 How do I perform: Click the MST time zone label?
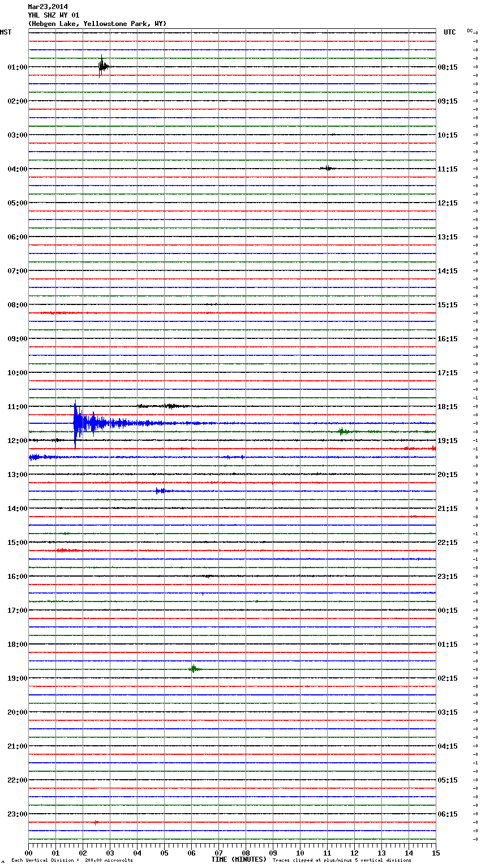6,32
